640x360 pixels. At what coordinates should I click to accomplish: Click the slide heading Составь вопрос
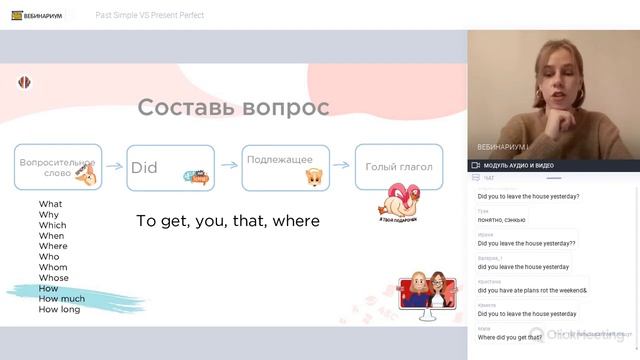pos(233,107)
